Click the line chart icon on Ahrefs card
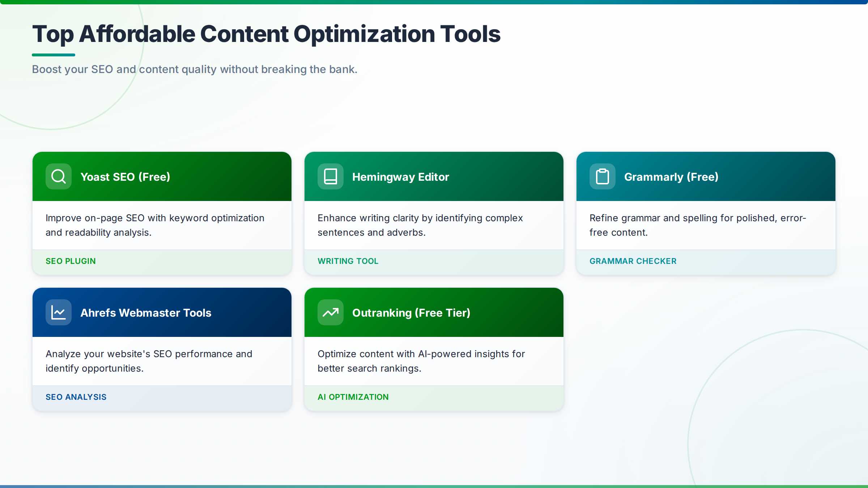This screenshot has width=868, height=488. (x=58, y=312)
